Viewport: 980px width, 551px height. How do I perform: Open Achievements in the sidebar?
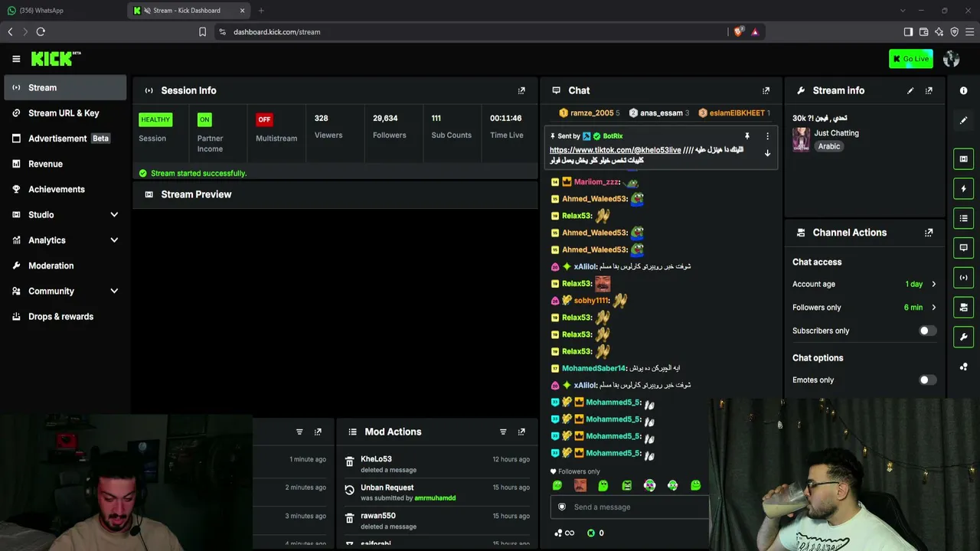point(65,189)
